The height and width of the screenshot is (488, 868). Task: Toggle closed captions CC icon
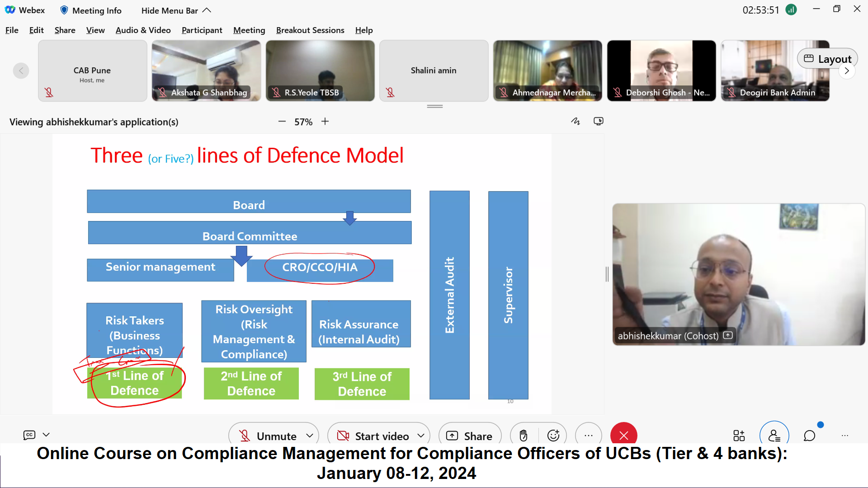point(29,435)
